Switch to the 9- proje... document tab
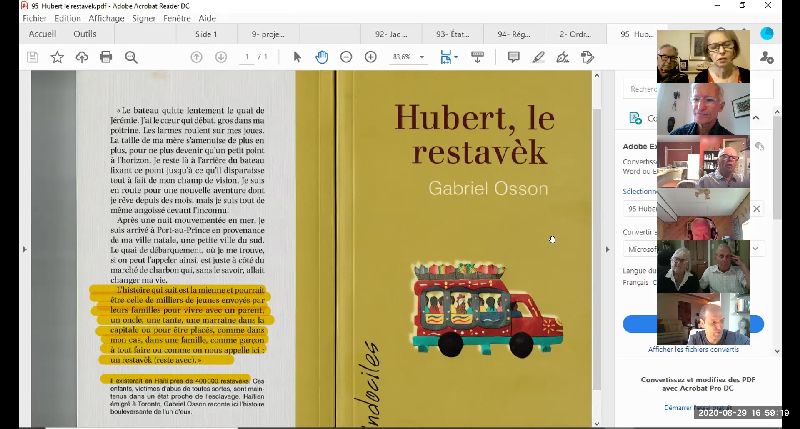The width and height of the screenshot is (800, 429). (x=268, y=34)
